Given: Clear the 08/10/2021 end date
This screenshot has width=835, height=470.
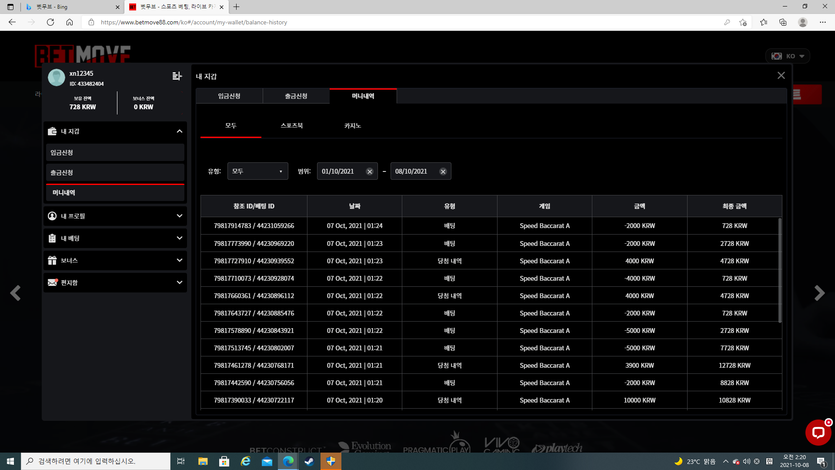Looking at the screenshot, I should tap(443, 171).
